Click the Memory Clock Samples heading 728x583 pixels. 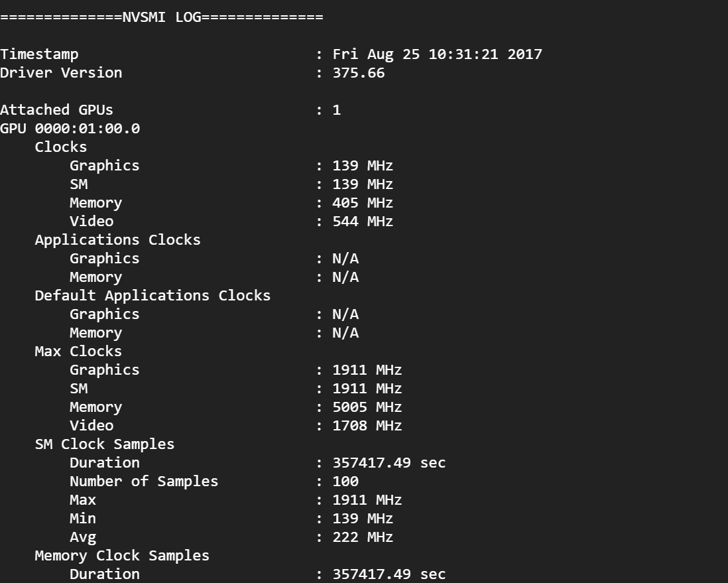tap(122, 556)
